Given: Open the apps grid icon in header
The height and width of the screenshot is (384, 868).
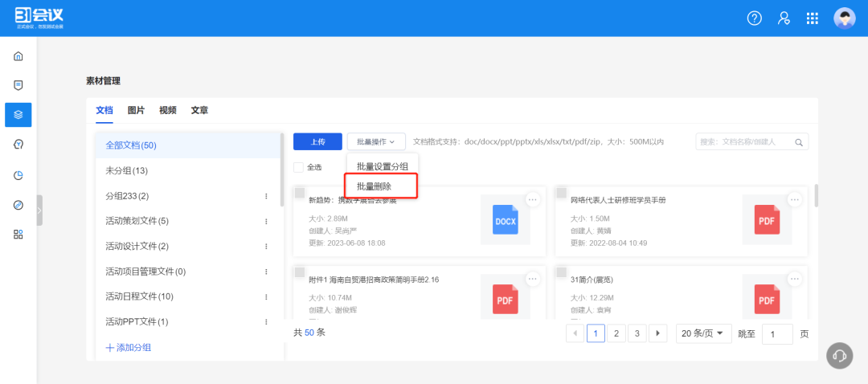Looking at the screenshot, I should coord(812,18).
